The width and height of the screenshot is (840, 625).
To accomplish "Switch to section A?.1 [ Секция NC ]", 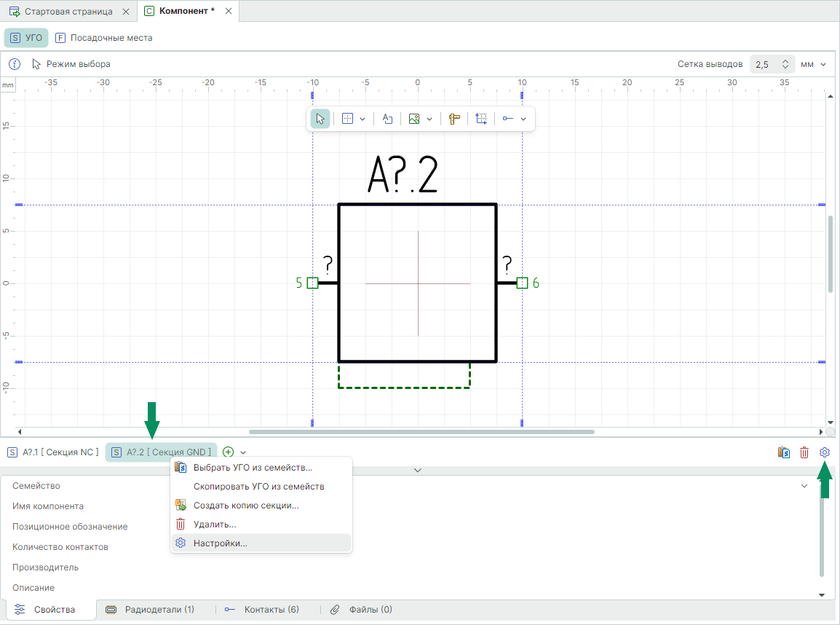I will click(53, 452).
